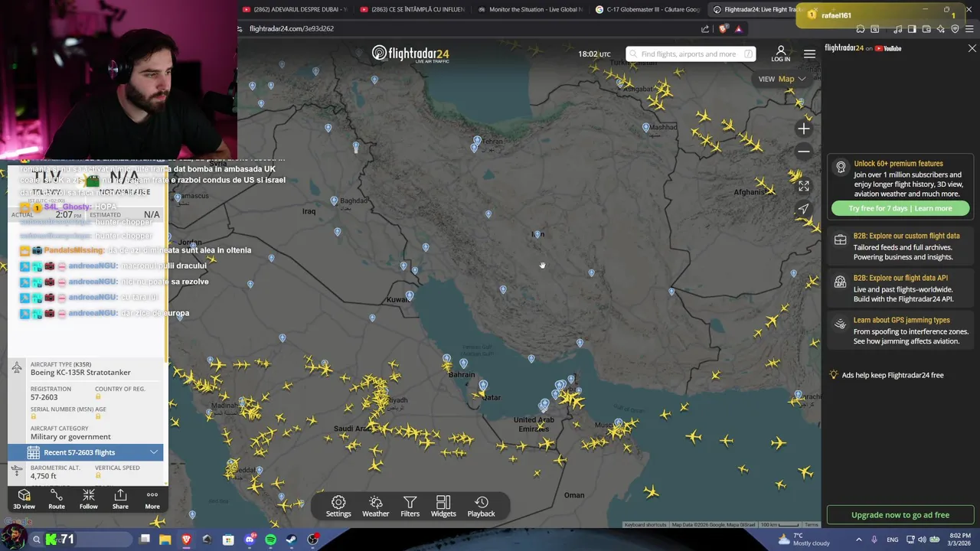980x551 pixels.
Task: Open File Explorer from taskbar
Action: pos(165,540)
